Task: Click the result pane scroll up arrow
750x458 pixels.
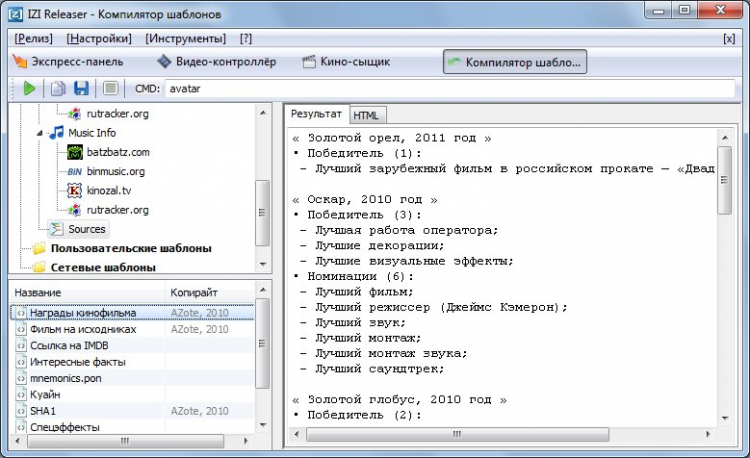Action: pos(725,138)
